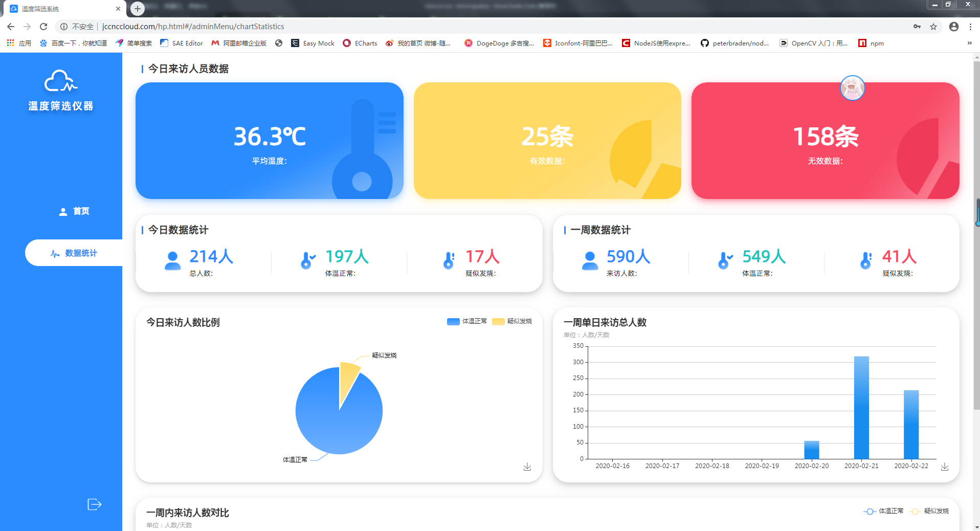
Task: Toggle 体温正常 series in line chart legend
Action: click(883, 511)
